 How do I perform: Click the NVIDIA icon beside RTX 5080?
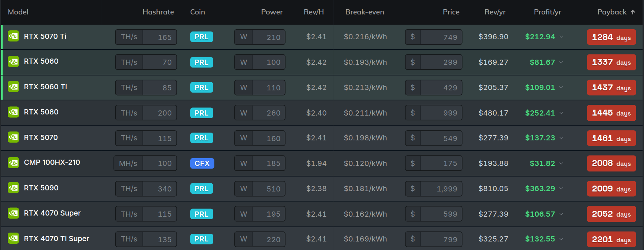click(13, 112)
